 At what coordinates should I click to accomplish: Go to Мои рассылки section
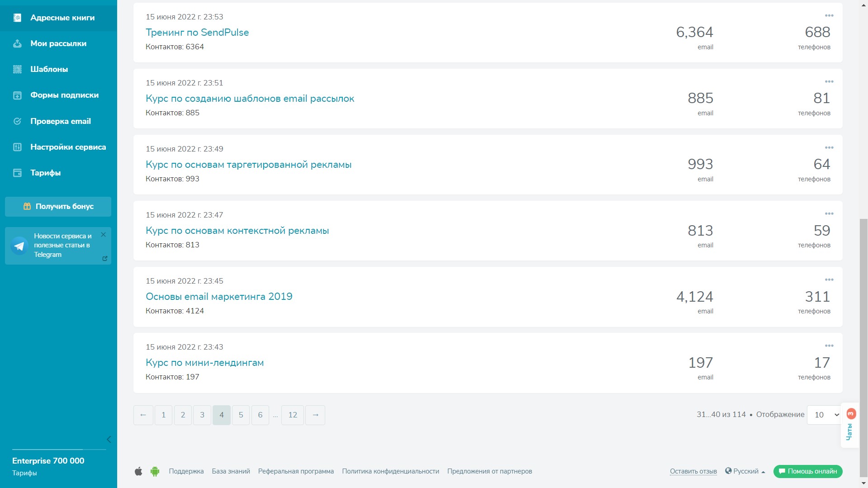coord(58,43)
